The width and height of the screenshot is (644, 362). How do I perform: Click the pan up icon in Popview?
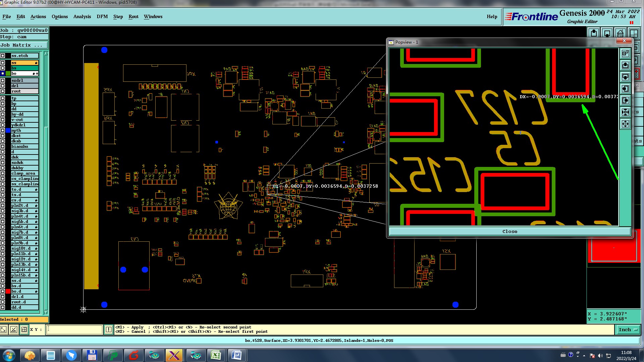pyautogui.click(x=625, y=65)
